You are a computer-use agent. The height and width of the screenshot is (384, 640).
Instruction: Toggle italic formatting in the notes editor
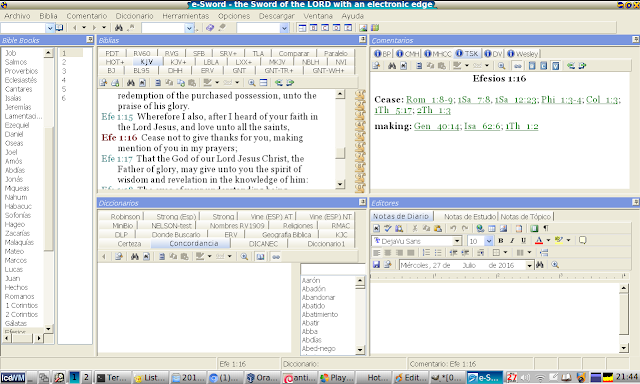point(512,241)
